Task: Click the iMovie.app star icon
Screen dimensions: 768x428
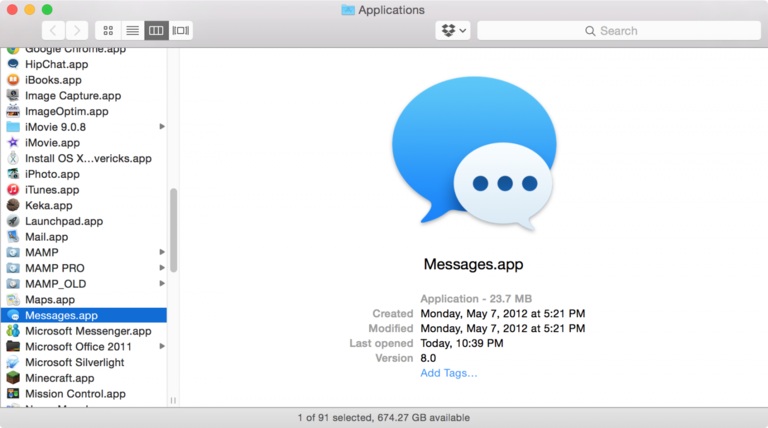Action: point(13,143)
